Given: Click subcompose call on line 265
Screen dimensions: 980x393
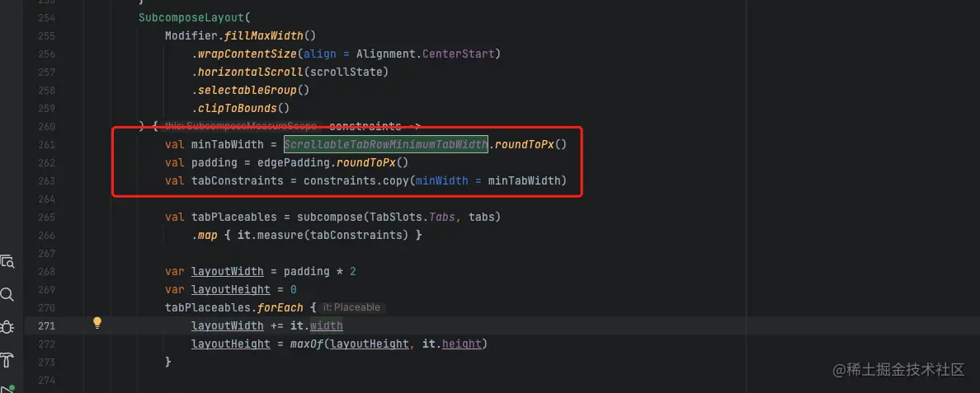Looking at the screenshot, I should [x=329, y=217].
